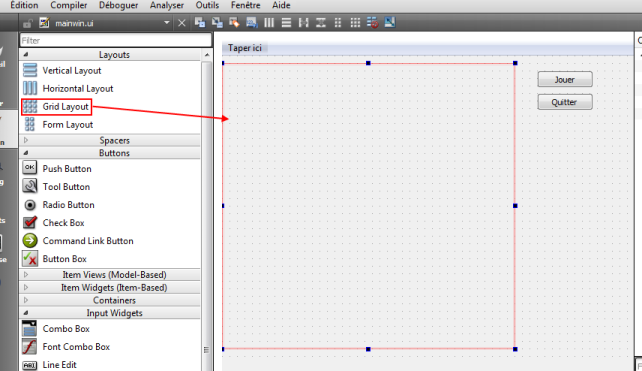Open the Compiler menu
Image resolution: width=642 pixels, height=371 pixels.
point(68,5)
